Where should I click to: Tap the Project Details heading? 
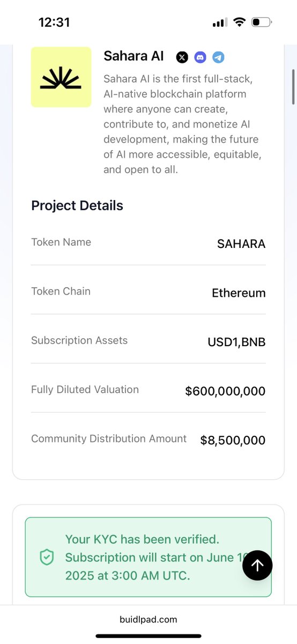[x=77, y=206]
